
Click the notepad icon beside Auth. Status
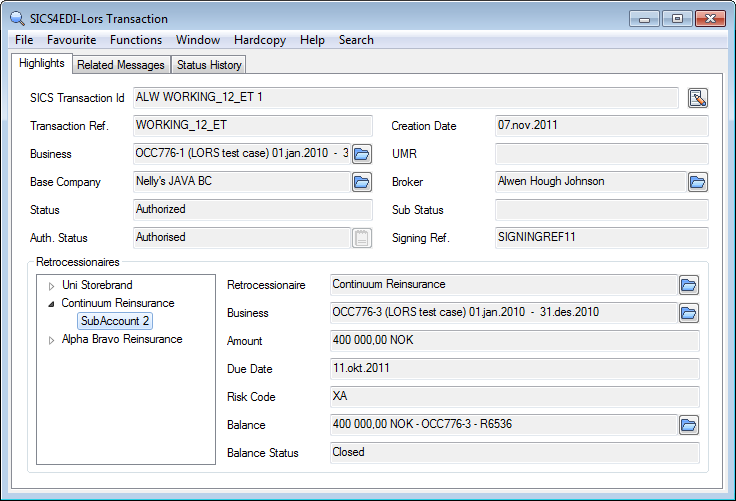[x=362, y=238]
